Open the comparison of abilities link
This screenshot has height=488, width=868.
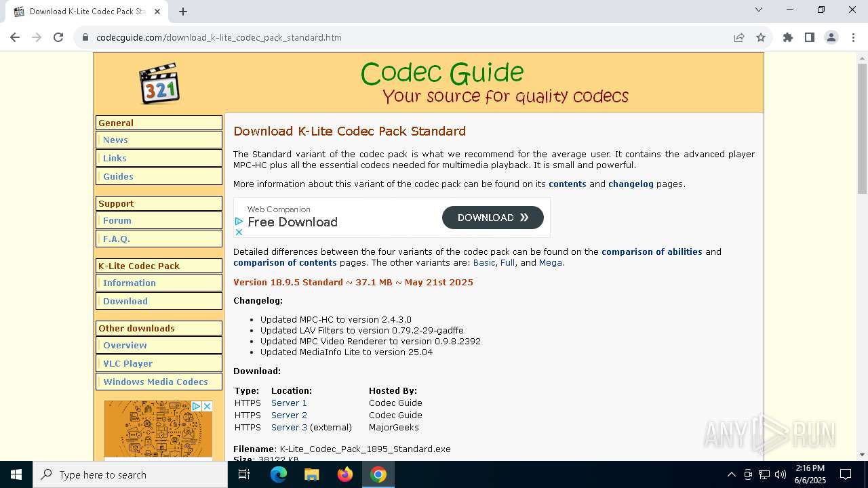652,252
